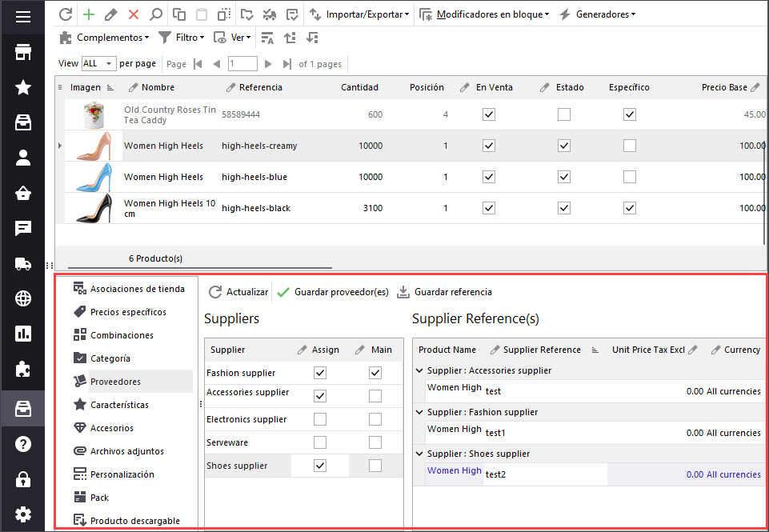
Task: Click the copy product icon
Action: (x=179, y=14)
